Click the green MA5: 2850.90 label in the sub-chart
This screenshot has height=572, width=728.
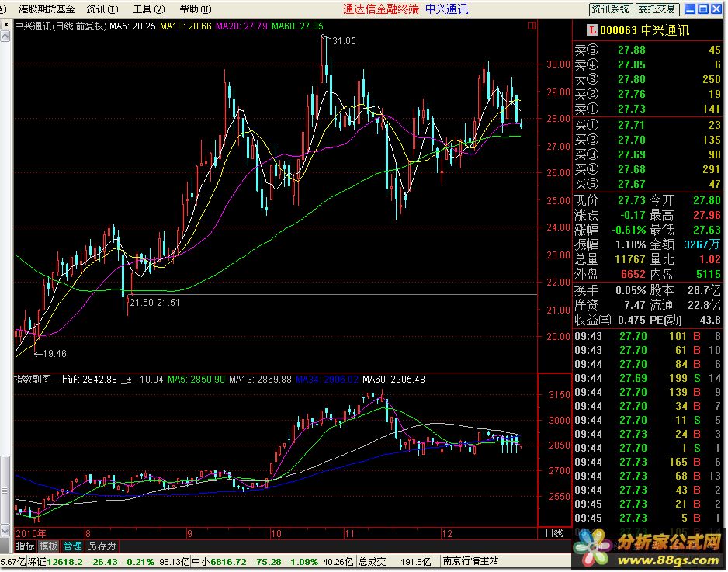click(x=196, y=380)
